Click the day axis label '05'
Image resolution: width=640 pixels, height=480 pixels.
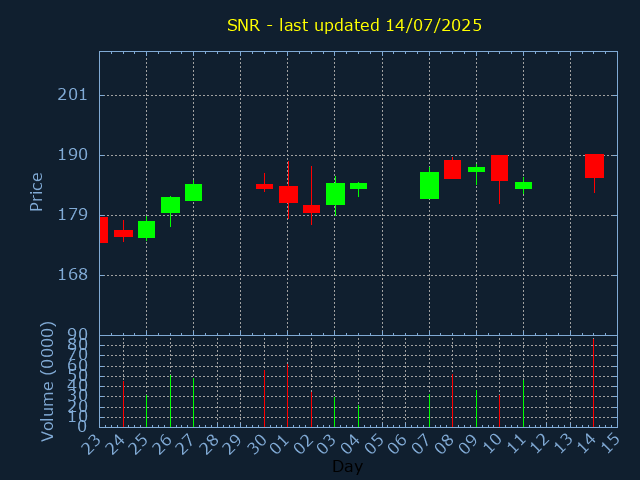click(374, 444)
